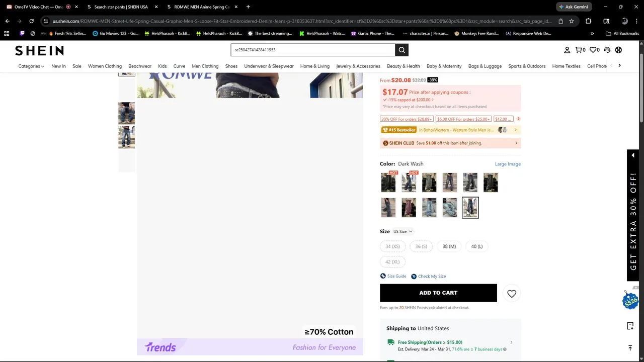Open Twitch bookmark icon
Screen dimensions: 644x362
tap(22, 33)
